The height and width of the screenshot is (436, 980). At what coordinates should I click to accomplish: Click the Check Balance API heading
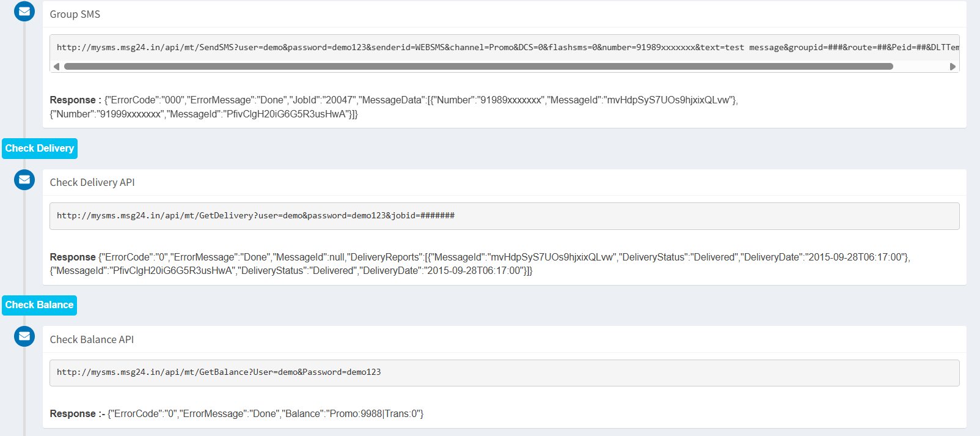coord(92,339)
